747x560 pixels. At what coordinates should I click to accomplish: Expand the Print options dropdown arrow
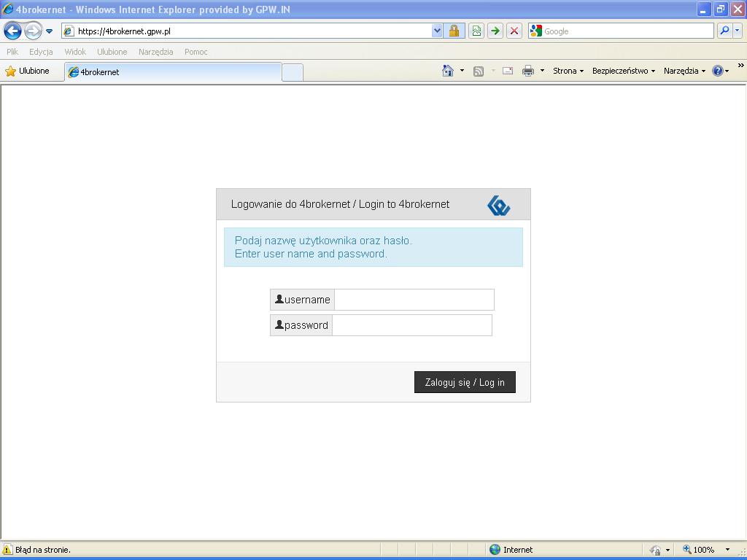pyautogui.click(x=542, y=71)
